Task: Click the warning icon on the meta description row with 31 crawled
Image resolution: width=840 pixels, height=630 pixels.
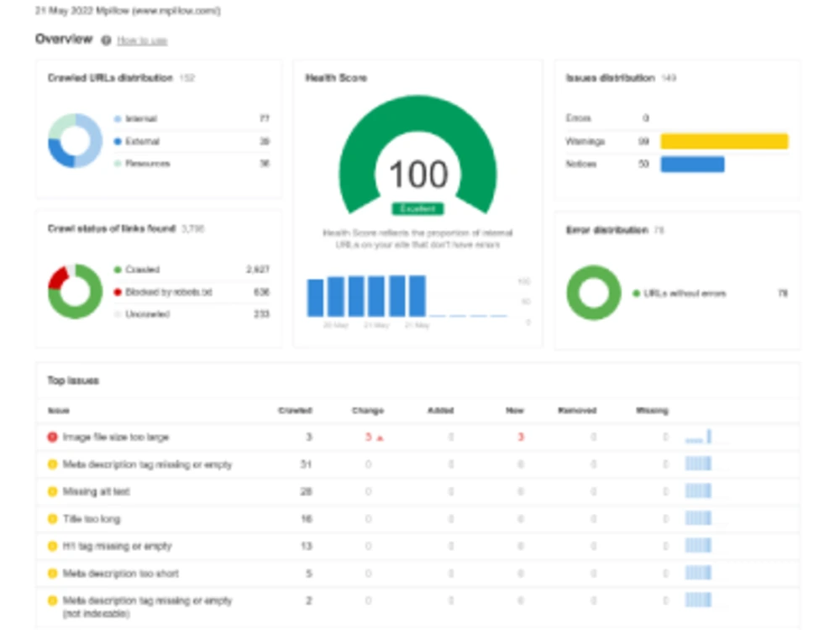Action: coord(52,464)
